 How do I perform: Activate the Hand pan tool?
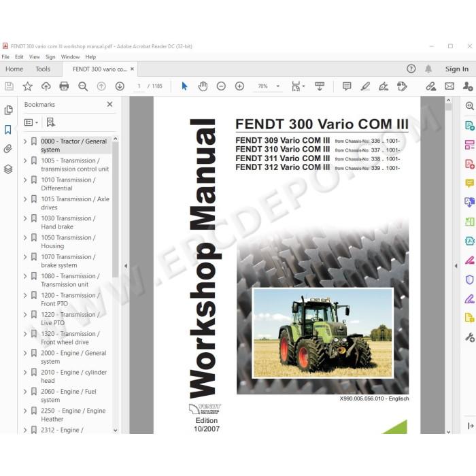pyautogui.click(x=203, y=86)
